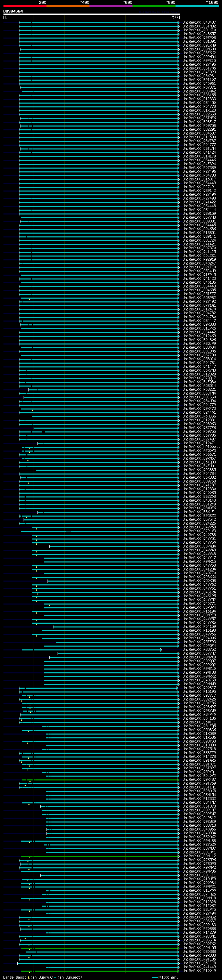Click label UniRef100_Q41424
222x980 pixels.
click(199, 153)
